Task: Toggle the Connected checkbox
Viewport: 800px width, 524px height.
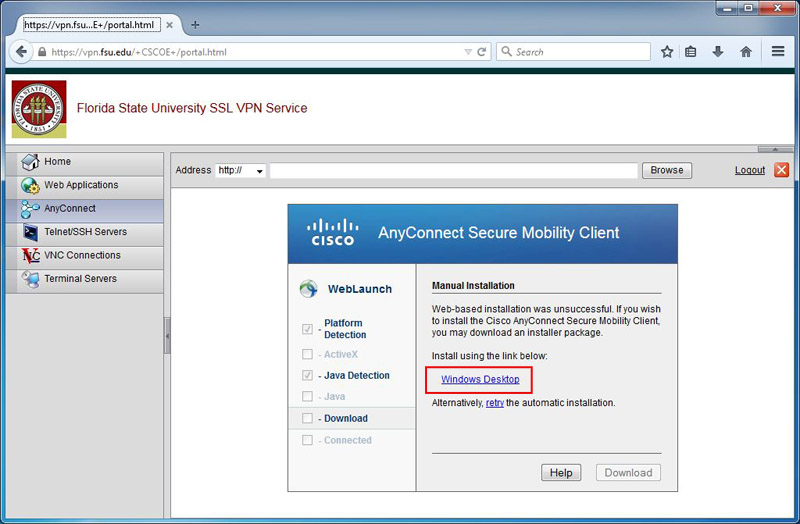Action: [x=307, y=440]
